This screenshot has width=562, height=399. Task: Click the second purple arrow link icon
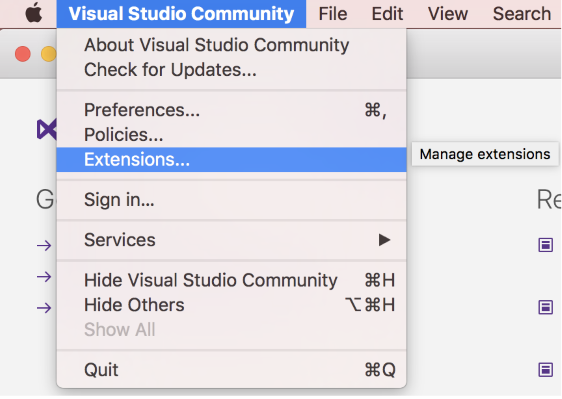pyautogui.click(x=44, y=277)
